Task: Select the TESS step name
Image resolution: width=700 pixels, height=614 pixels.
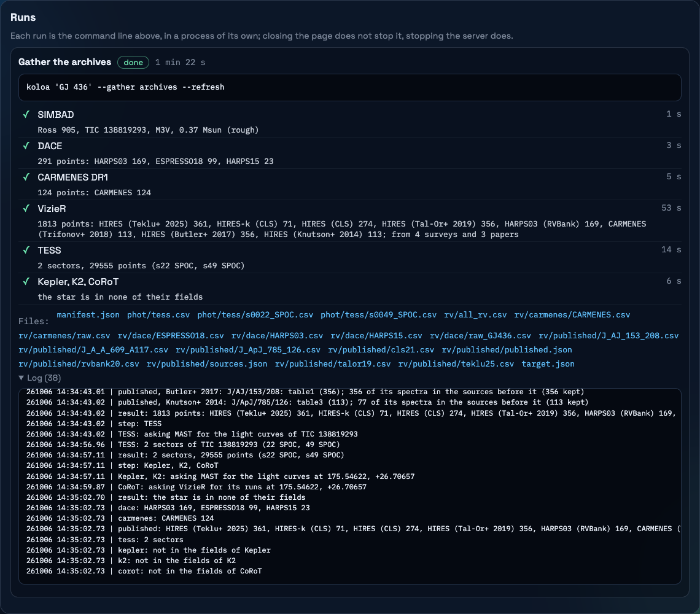Action: pyautogui.click(x=49, y=251)
